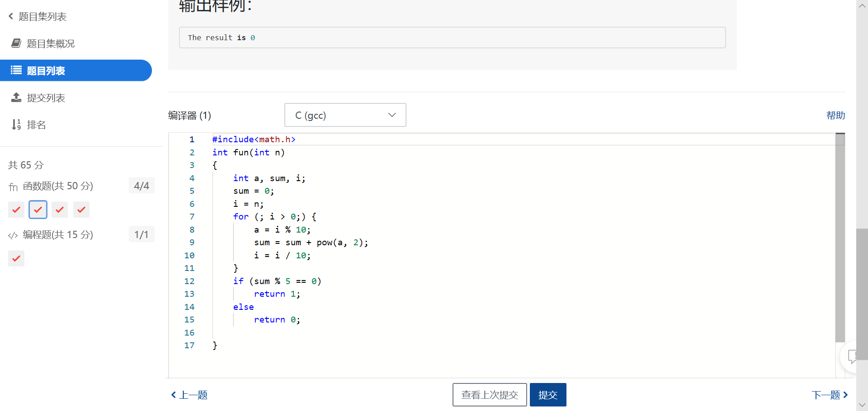Click 查看上次提交 button

point(490,395)
